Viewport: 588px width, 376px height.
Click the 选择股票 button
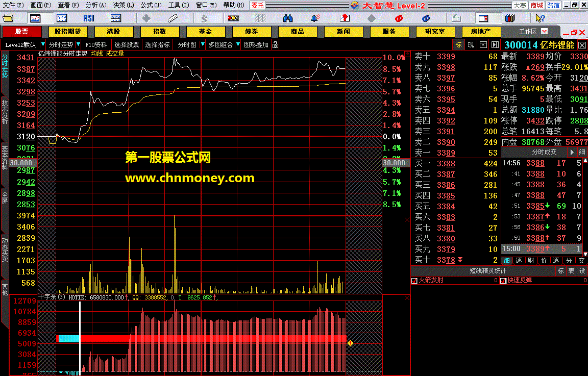point(127,44)
